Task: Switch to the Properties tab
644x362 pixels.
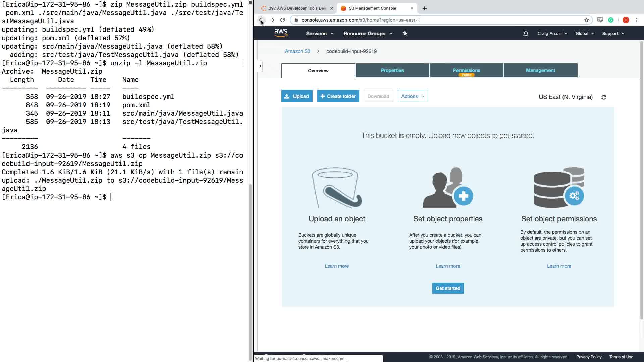Action: [x=392, y=70]
